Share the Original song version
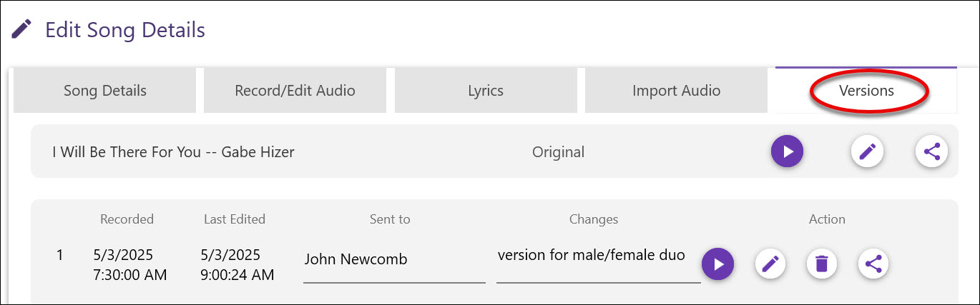980x305 pixels. click(x=931, y=151)
